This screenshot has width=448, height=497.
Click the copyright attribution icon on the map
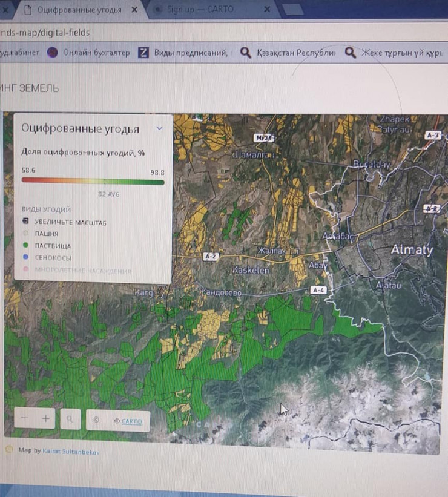pos(96,420)
